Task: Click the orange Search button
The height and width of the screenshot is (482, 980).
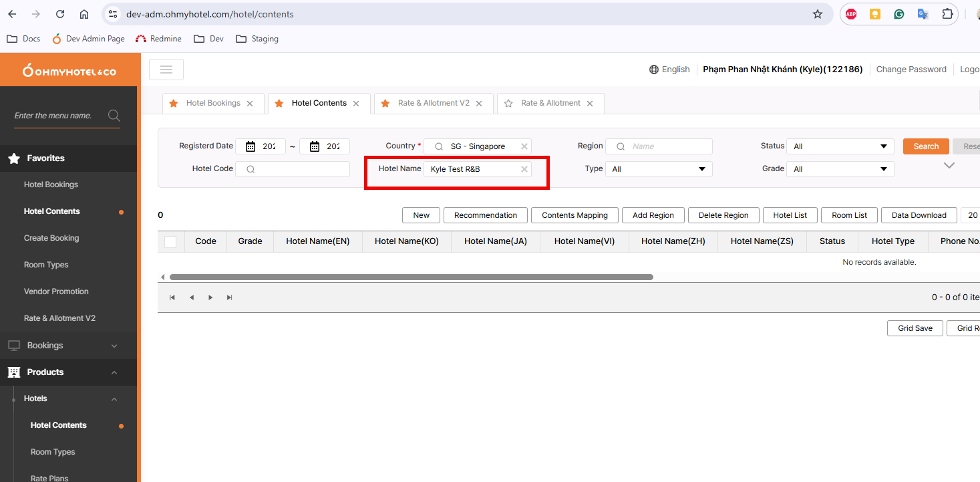Action: (926, 146)
